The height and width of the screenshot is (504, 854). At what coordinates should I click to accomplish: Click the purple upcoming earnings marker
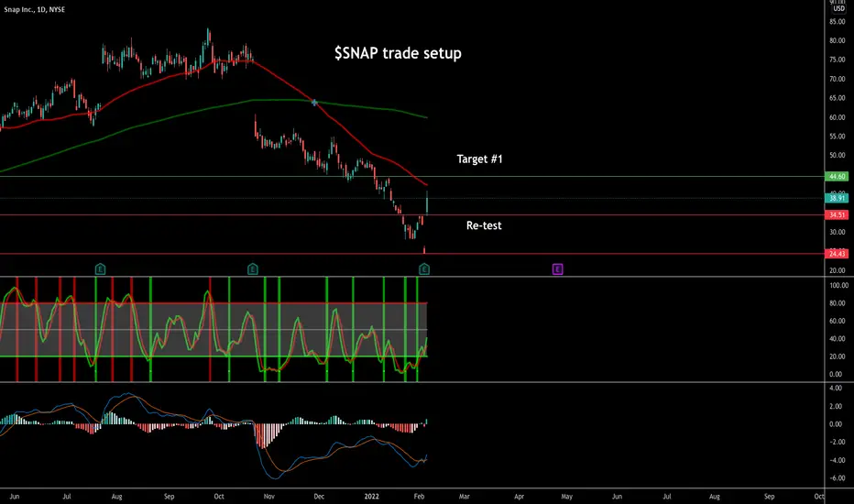click(x=558, y=269)
